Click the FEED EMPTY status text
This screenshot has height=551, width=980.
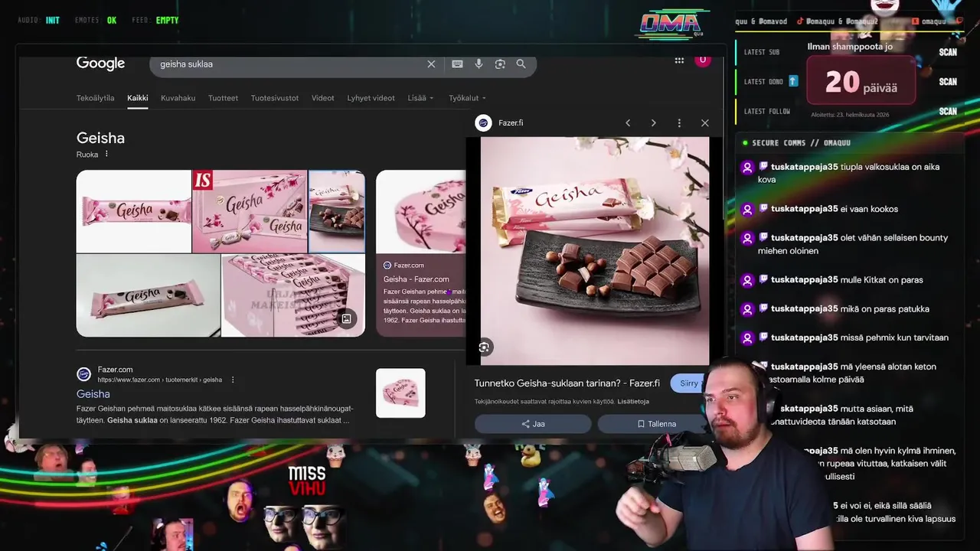(x=155, y=21)
